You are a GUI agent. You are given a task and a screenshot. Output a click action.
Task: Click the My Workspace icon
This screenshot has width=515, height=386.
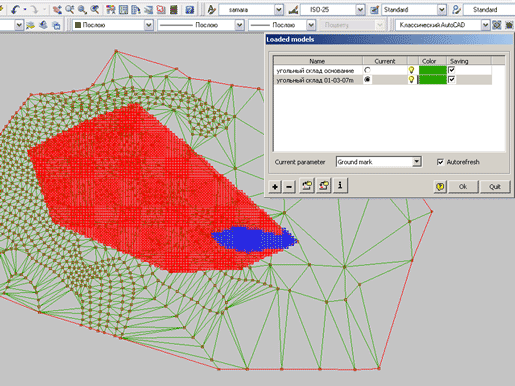tap(509, 25)
